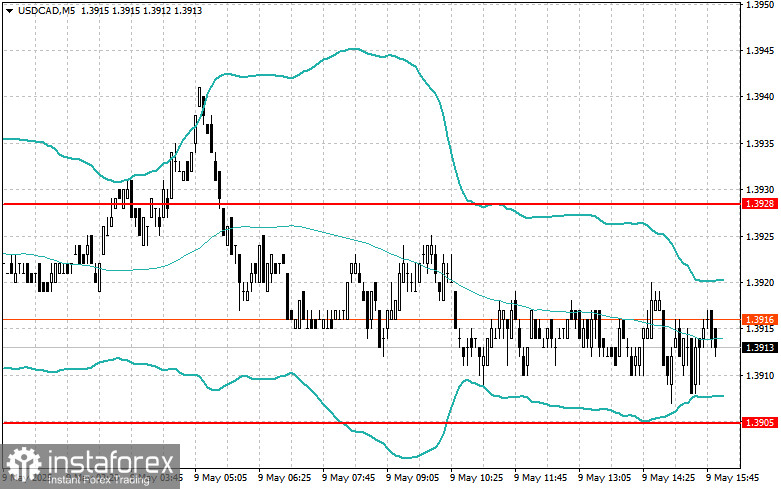
Task: Click the 9 May 10:25 time label
Action: 477,478
